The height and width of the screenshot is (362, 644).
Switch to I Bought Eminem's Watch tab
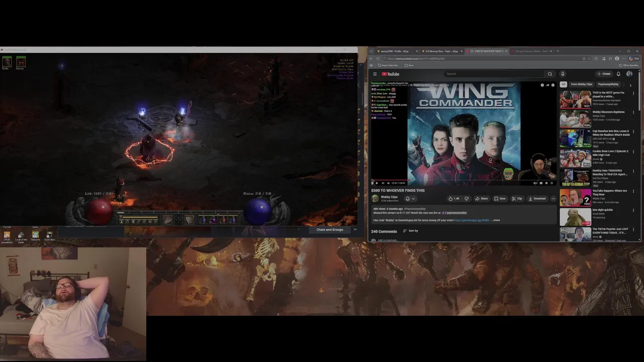pos(532,51)
